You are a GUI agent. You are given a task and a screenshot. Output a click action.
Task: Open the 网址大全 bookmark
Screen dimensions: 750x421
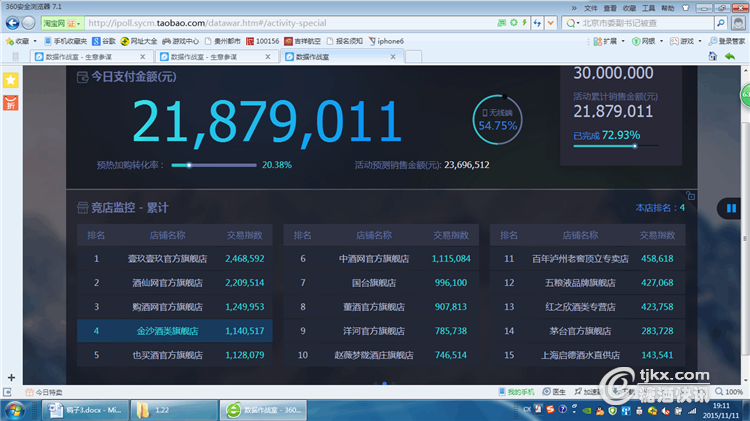139,41
